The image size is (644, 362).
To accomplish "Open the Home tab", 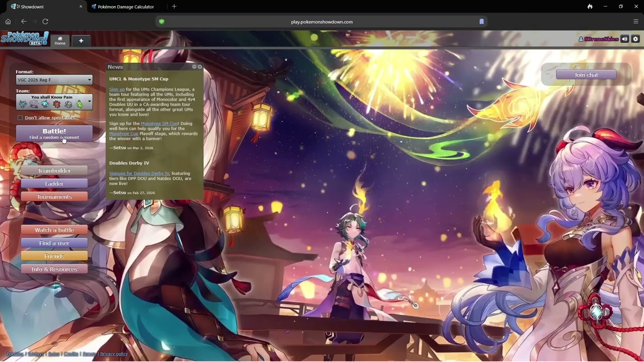I will click(60, 41).
